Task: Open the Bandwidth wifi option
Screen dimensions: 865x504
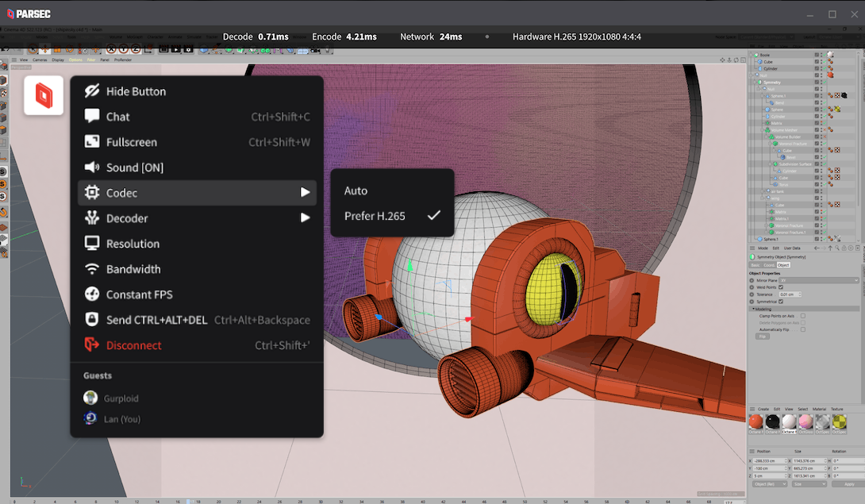Action: (92, 269)
